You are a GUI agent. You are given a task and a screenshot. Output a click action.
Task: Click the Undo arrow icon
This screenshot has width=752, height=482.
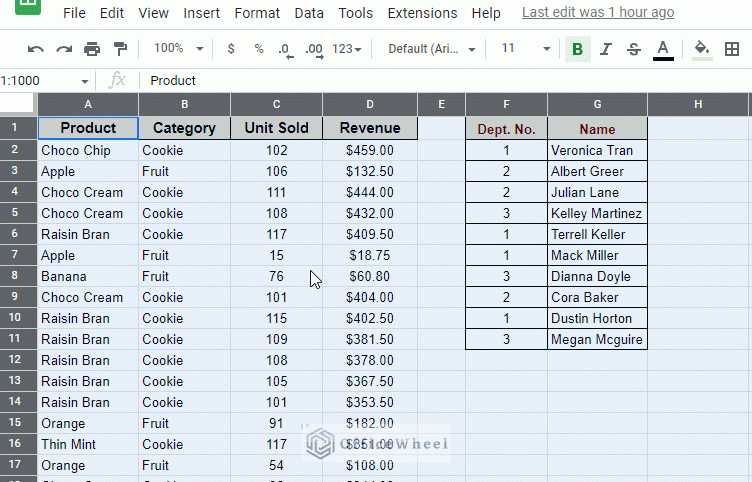tap(36, 49)
